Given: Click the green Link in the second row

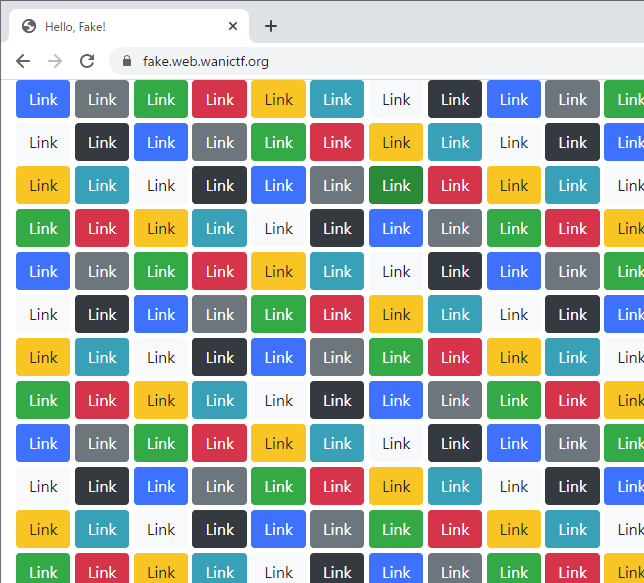Looking at the screenshot, I should (x=278, y=142).
